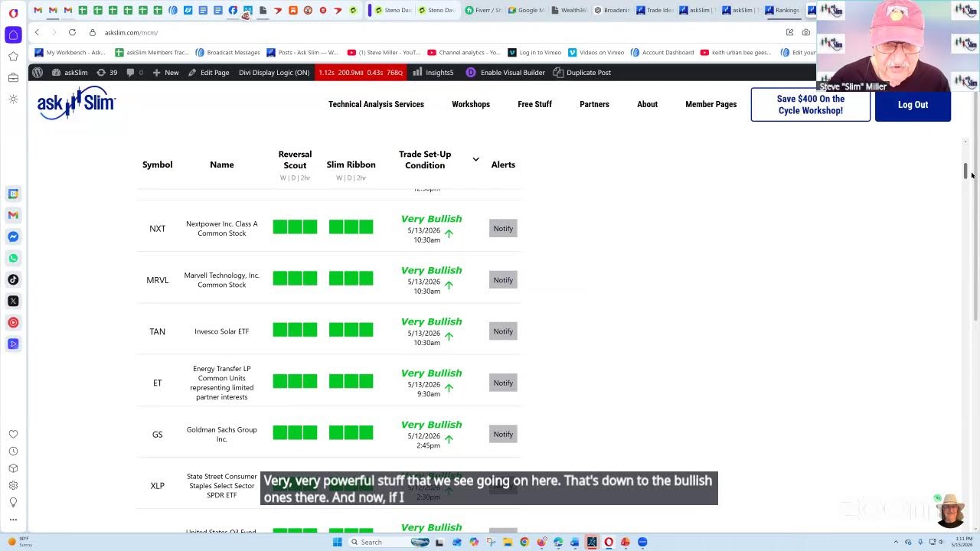
Task: Open the sidebar settings gear
Action: point(13,485)
